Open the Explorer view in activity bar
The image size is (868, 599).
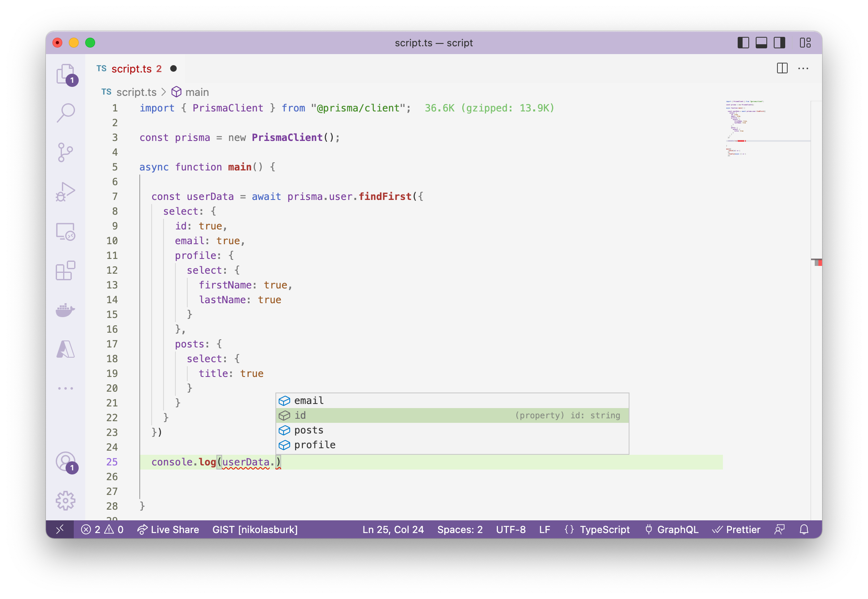[x=65, y=74]
